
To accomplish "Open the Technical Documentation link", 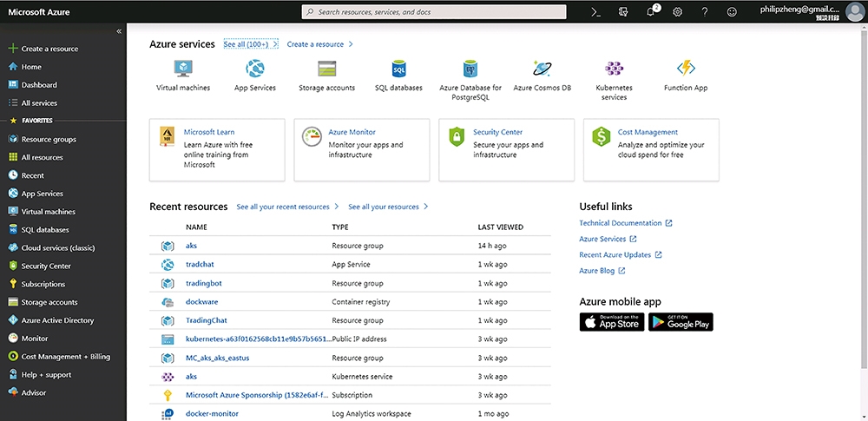I will (x=626, y=223).
